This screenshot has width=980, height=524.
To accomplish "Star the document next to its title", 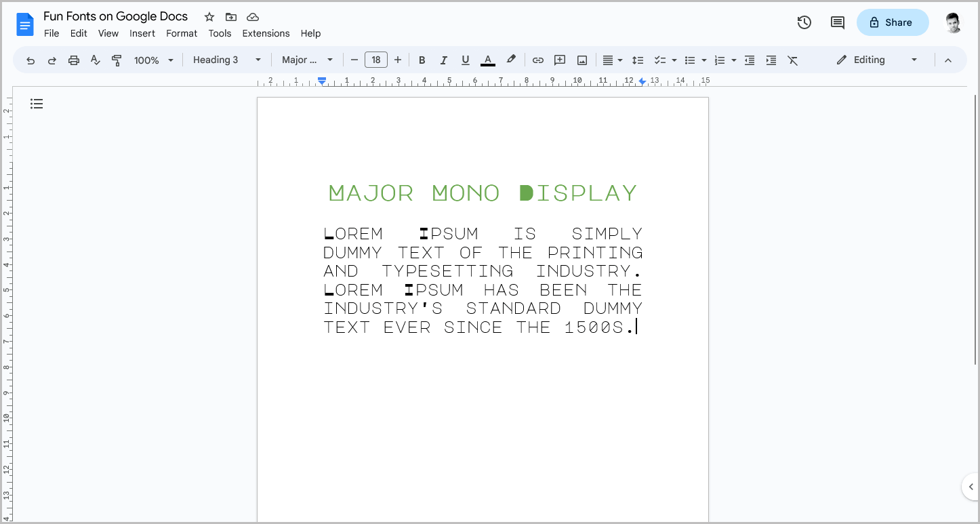I will point(209,16).
